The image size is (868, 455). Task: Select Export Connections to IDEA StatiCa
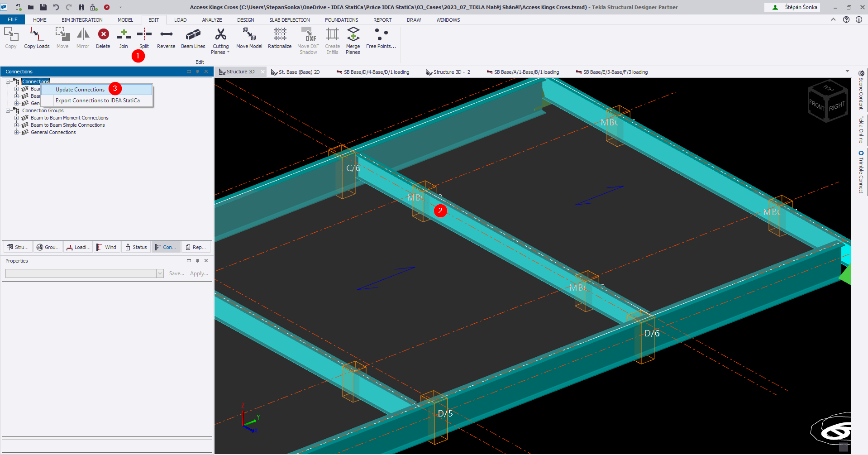pyautogui.click(x=97, y=101)
